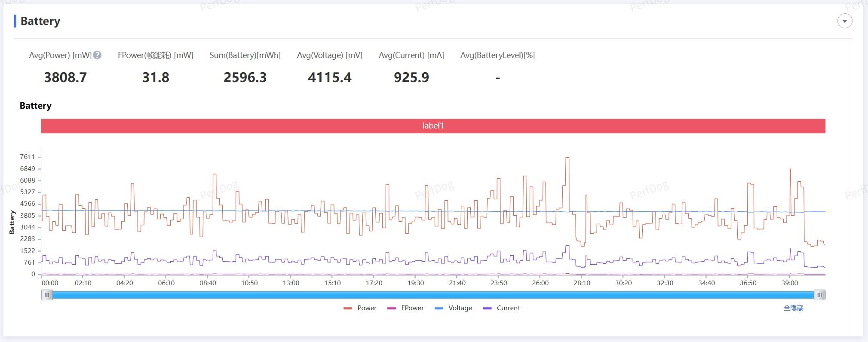
Task: Click the 7611 value on the Y axis
Action: [27, 157]
